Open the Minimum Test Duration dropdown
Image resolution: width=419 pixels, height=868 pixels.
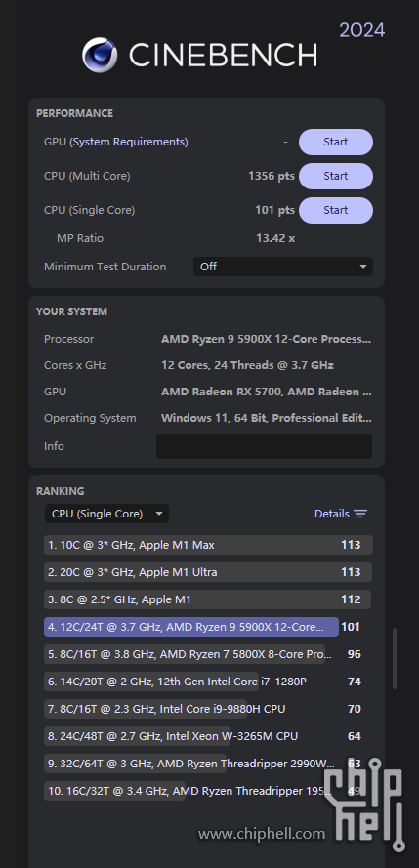[x=283, y=267]
